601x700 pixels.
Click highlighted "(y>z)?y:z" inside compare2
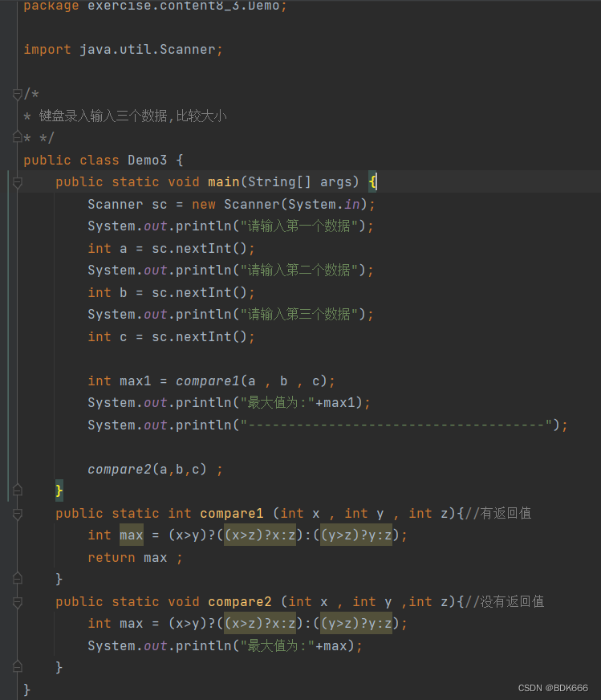point(356,623)
